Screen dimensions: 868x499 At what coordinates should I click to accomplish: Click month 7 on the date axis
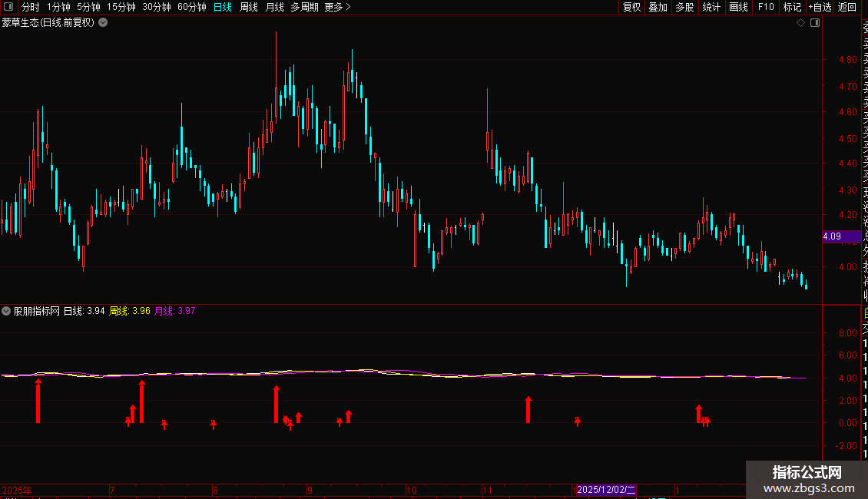[112, 490]
